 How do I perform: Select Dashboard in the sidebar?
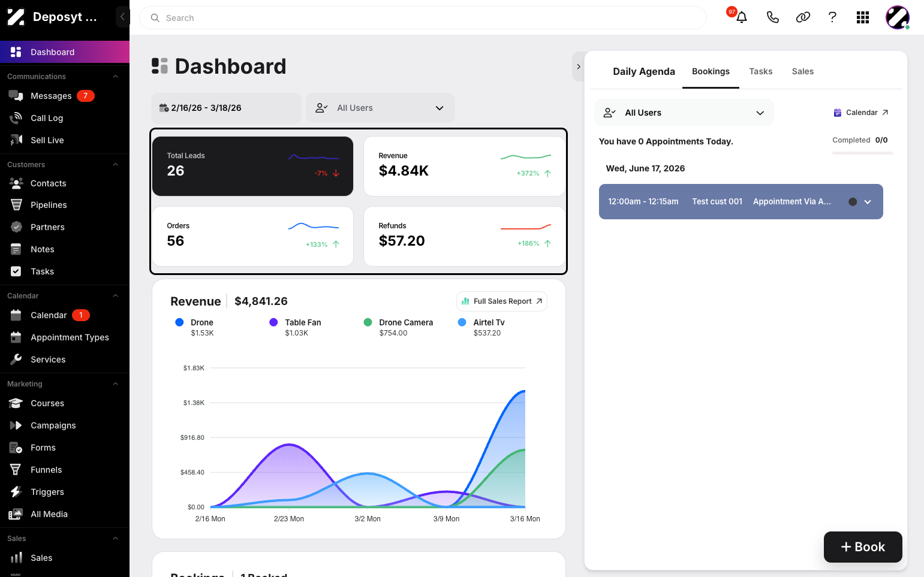tap(65, 52)
